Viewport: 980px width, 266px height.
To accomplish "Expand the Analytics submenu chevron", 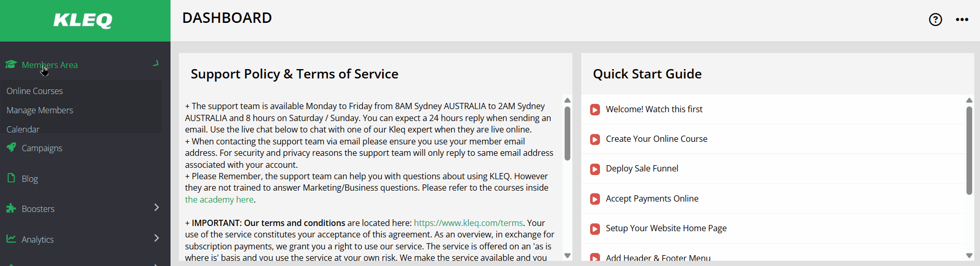I will click(156, 238).
